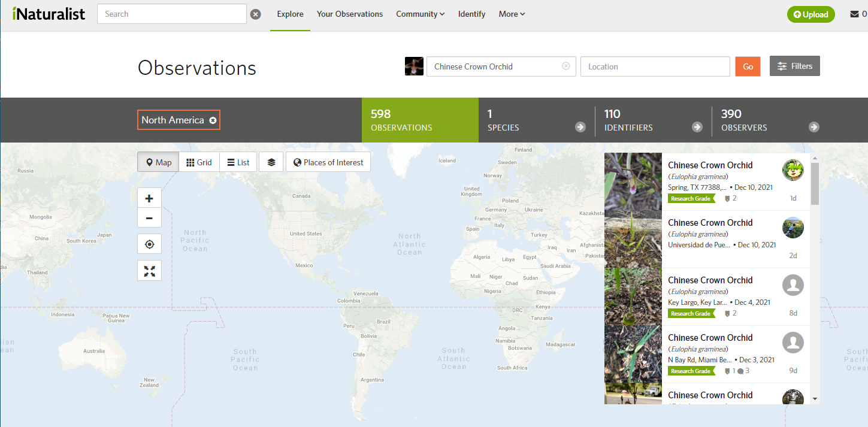Clear the Chinese Crown Orchid taxon search

click(565, 66)
